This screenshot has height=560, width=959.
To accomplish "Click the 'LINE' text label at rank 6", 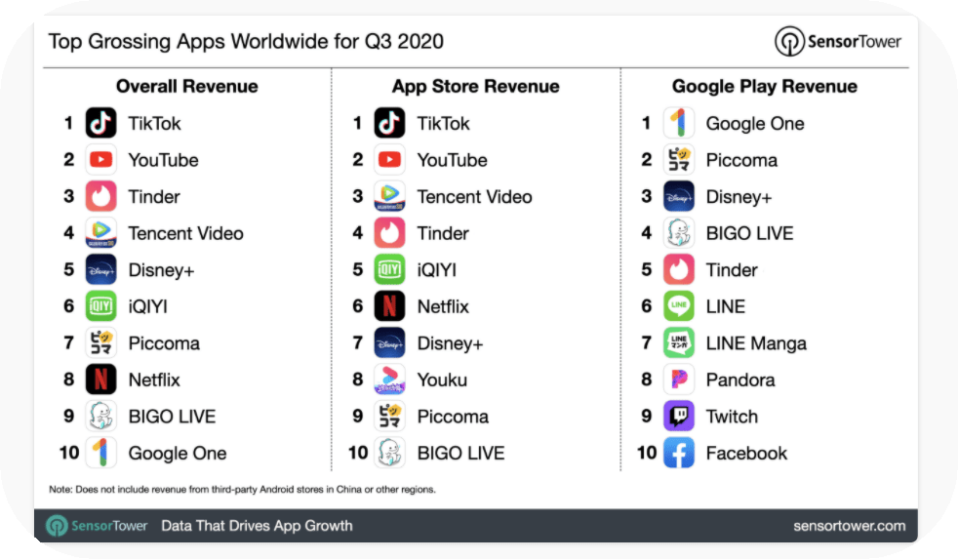I will (x=726, y=307).
